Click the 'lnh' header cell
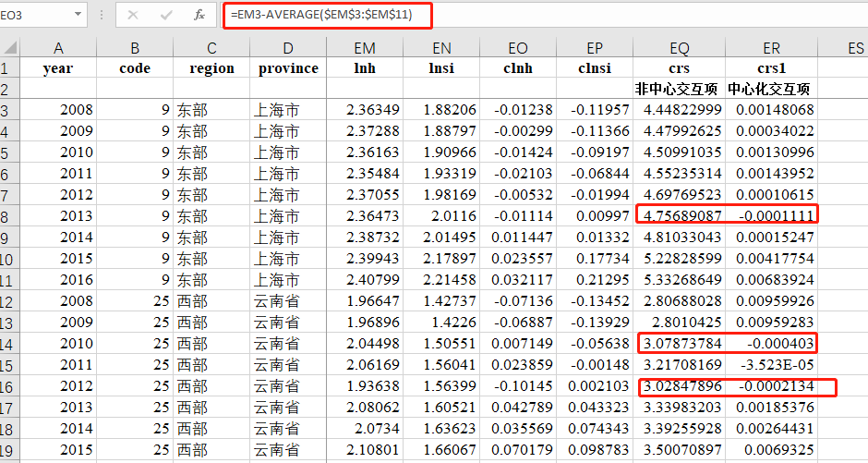Screen dimensions: 868x463 click(365, 67)
